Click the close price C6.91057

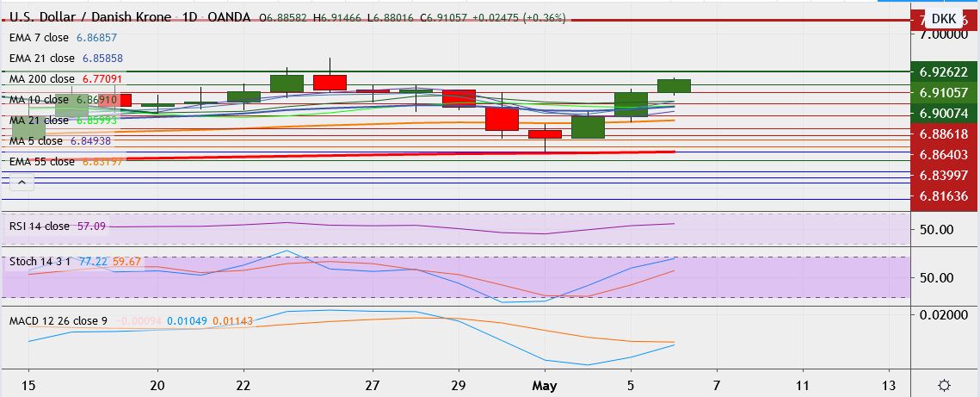coord(444,18)
